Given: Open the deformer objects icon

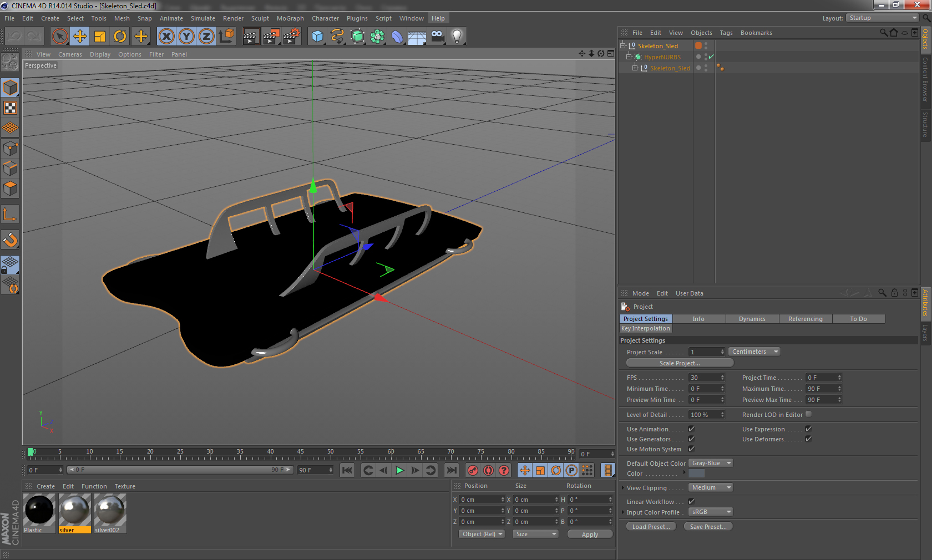Looking at the screenshot, I should 397,37.
